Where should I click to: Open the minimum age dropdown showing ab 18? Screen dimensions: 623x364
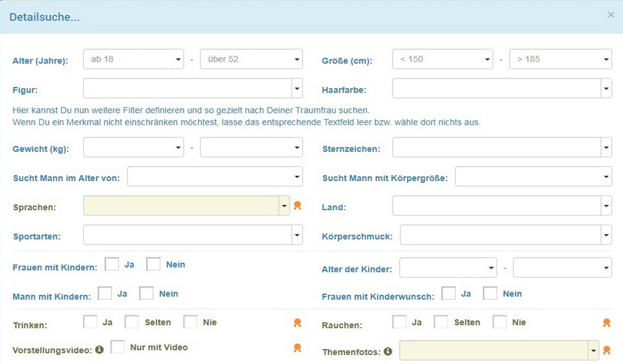[134, 59]
